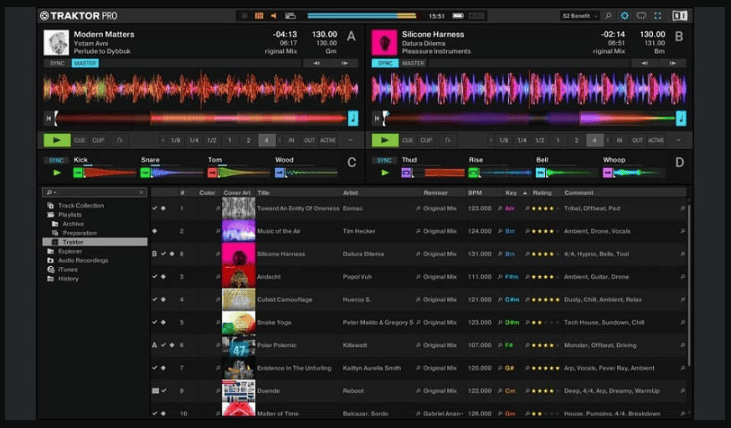
Task: Click Deck A skip-to-start icon
Action: pyautogui.click(x=48, y=118)
